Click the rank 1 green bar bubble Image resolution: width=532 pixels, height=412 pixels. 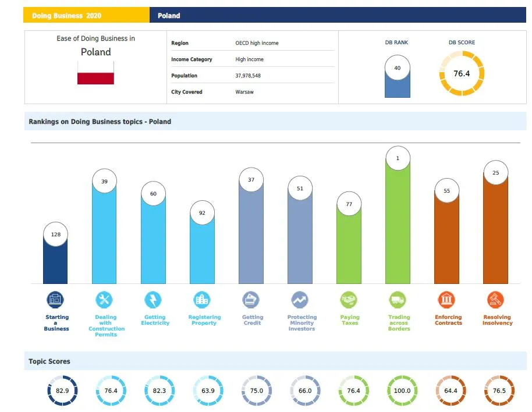click(398, 158)
